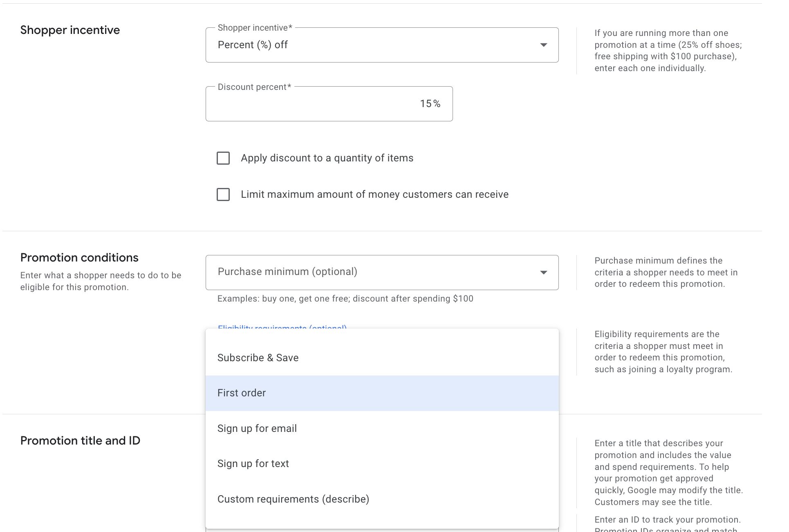Select "Subscribe & Save" from eligibility list

tap(258, 358)
